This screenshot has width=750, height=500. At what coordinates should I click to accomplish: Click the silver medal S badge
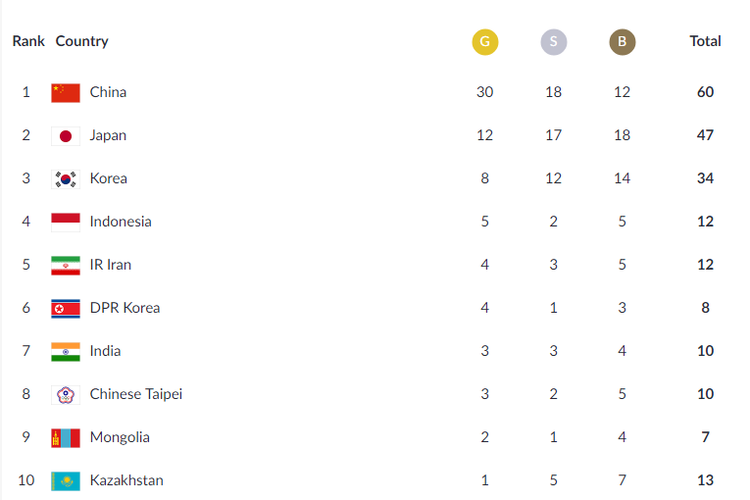553,42
